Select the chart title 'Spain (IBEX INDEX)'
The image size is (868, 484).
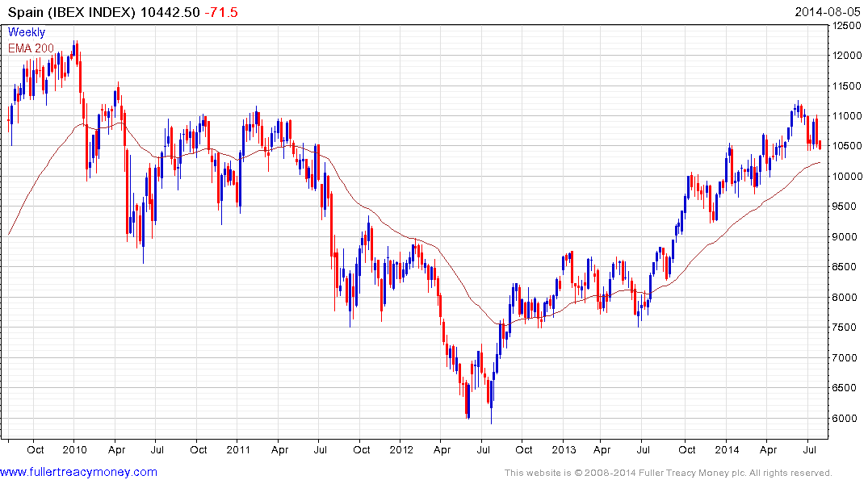tap(71, 12)
